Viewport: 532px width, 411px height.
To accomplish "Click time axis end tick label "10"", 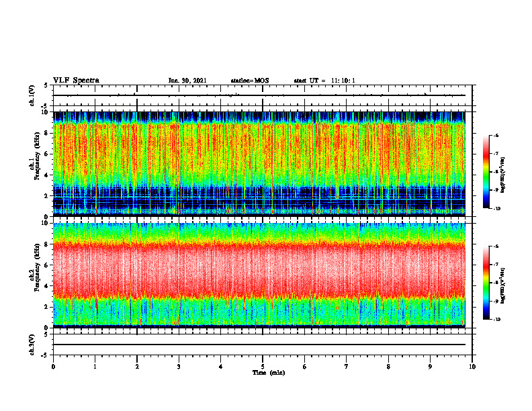I will point(472,367).
